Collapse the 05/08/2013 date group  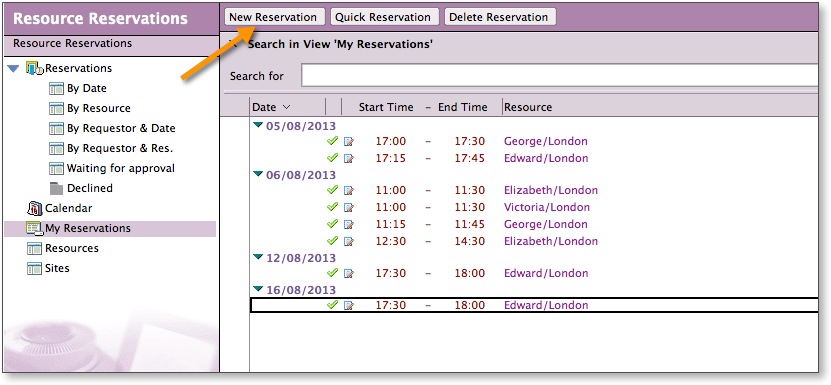tap(258, 125)
